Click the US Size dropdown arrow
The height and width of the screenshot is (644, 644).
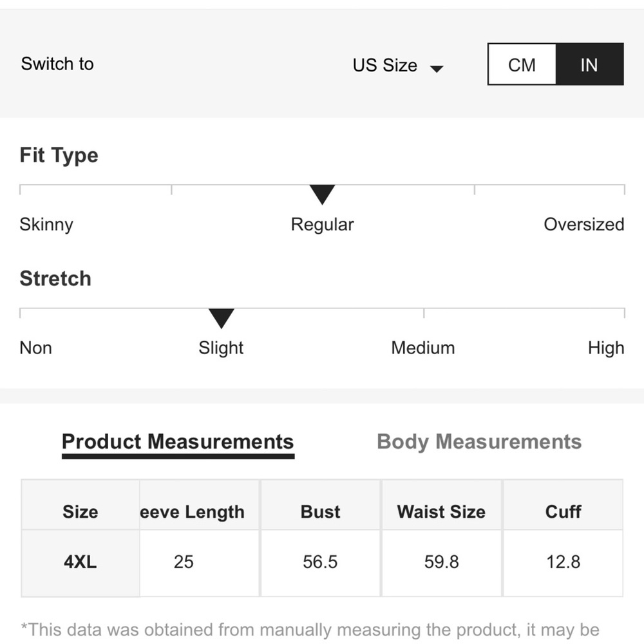(x=437, y=68)
